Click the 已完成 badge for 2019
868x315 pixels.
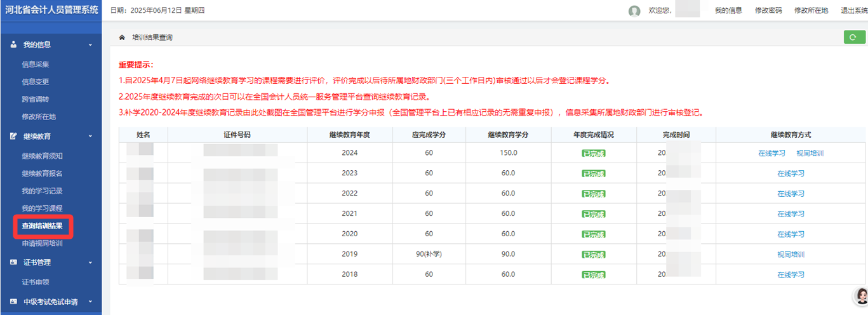593,255
